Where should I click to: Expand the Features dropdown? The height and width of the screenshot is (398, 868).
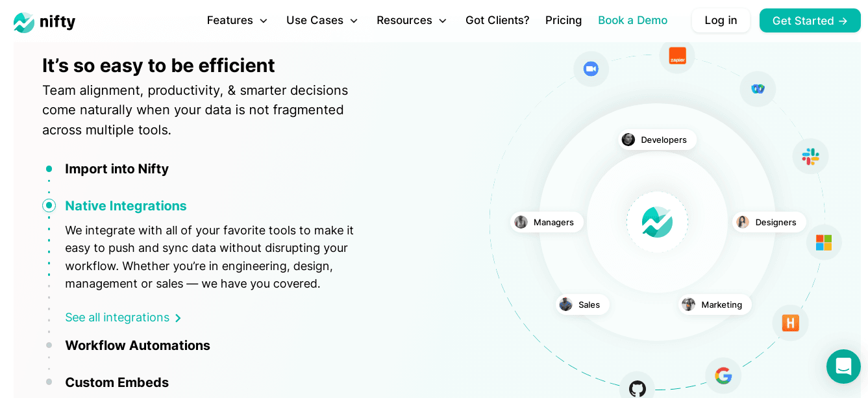click(237, 20)
